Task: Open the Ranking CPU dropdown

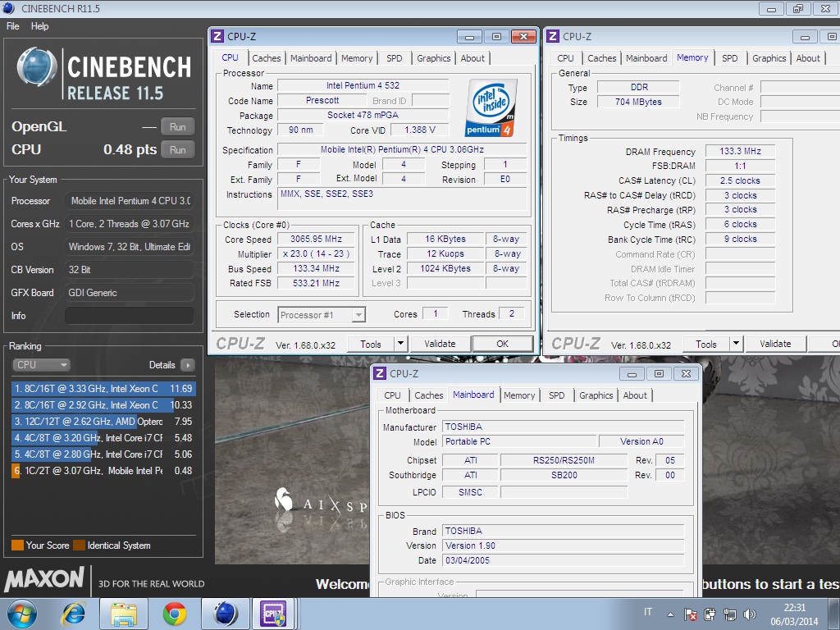Action: [41, 365]
